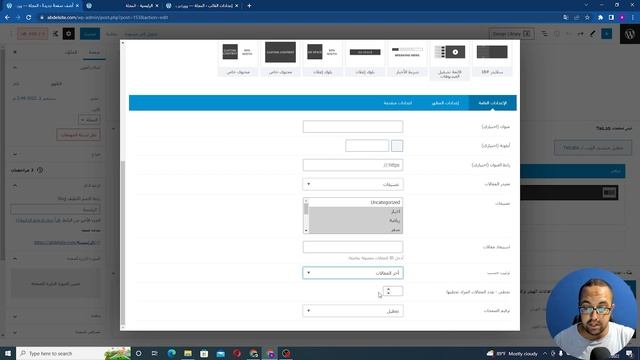Select the رياضة category in the list
This screenshot has height=360, width=640.
coord(355,220)
